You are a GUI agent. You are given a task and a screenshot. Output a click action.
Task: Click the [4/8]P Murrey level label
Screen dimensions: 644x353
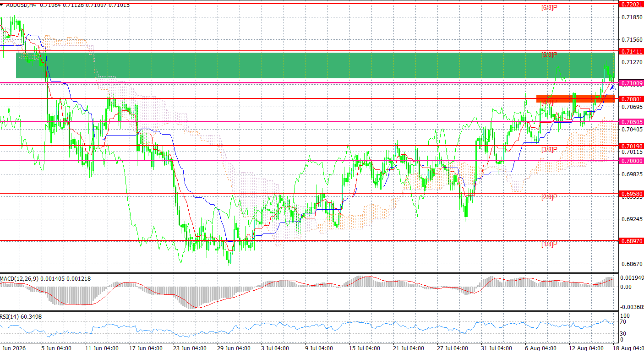(x=549, y=102)
